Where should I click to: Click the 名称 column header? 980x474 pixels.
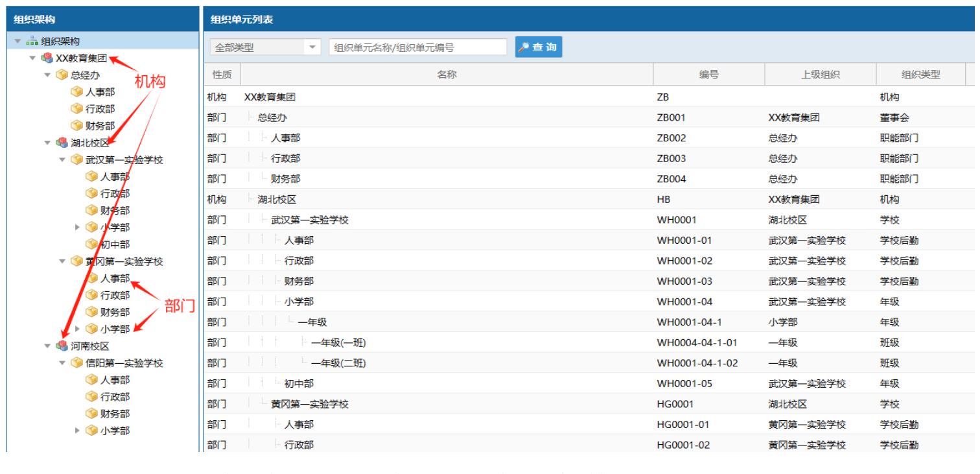point(447,75)
